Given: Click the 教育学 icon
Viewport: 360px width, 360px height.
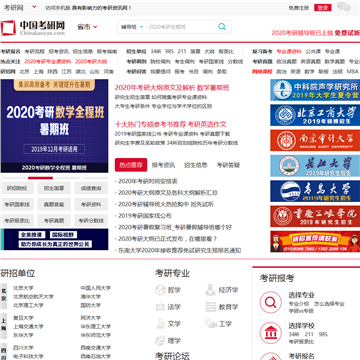Looking at the screenshot, I should pos(211,307).
